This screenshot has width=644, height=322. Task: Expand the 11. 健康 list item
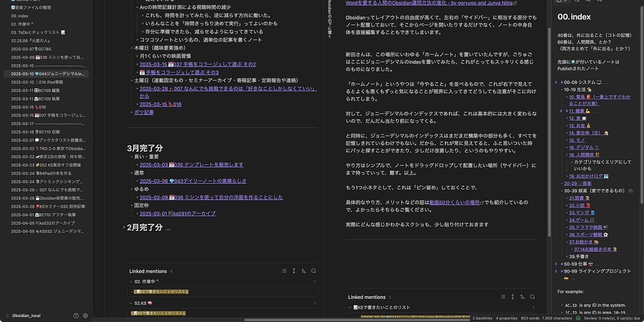tap(561, 111)
